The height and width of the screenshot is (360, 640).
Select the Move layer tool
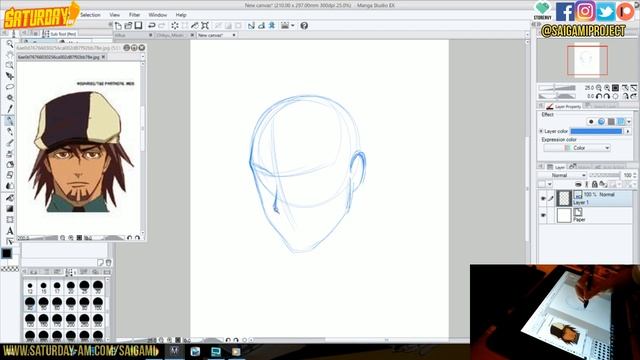10,76
